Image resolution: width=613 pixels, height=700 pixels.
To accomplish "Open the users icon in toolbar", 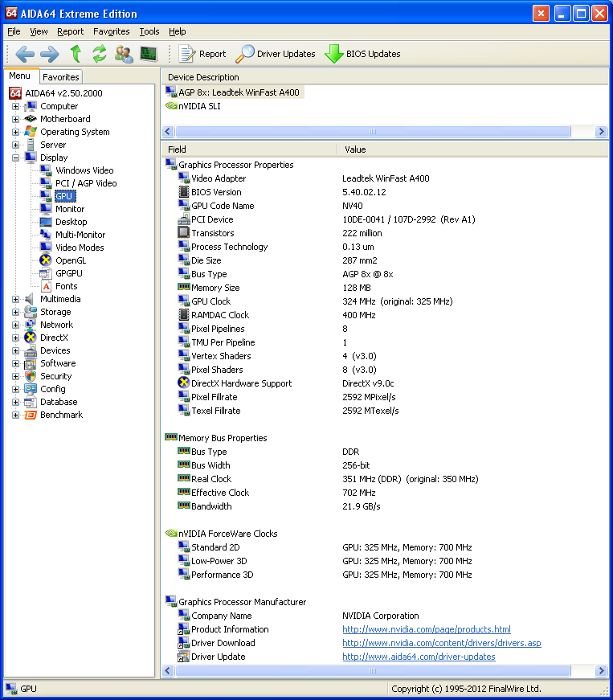I will (124, 54).
